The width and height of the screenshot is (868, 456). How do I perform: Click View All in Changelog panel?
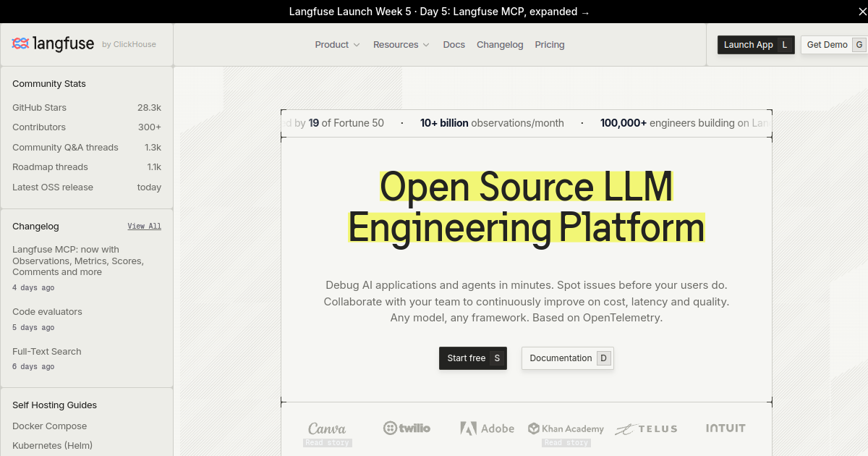pos(145,227)
